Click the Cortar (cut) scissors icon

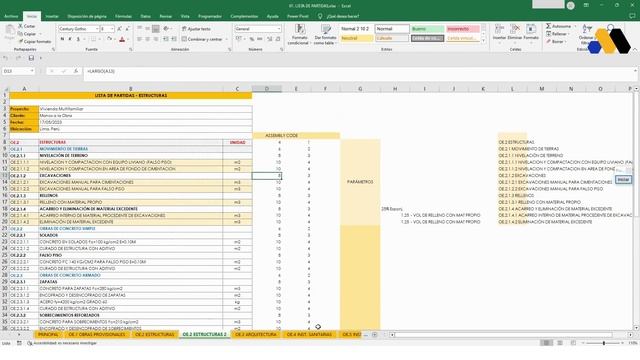(21, 26)
